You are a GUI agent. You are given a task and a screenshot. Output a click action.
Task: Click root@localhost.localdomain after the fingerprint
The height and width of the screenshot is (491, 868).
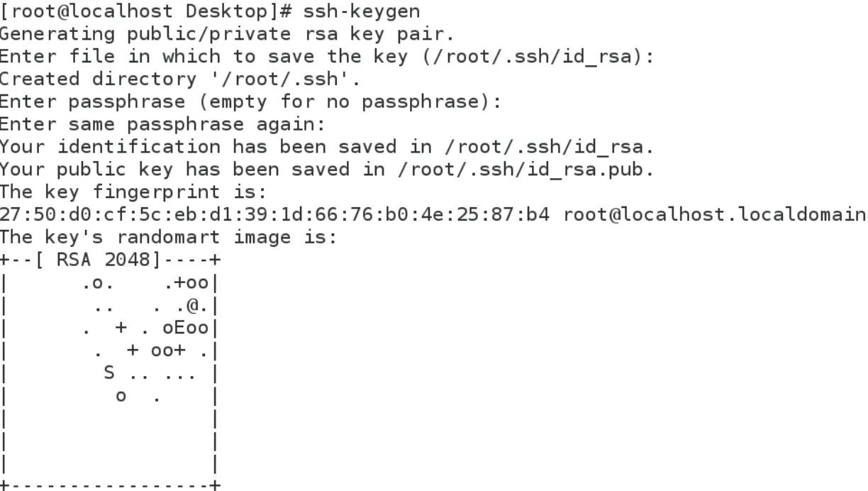click(715, 216)
